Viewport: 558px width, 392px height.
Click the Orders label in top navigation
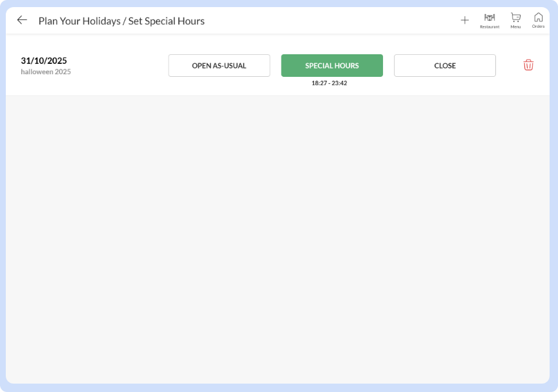pos(538,26)
